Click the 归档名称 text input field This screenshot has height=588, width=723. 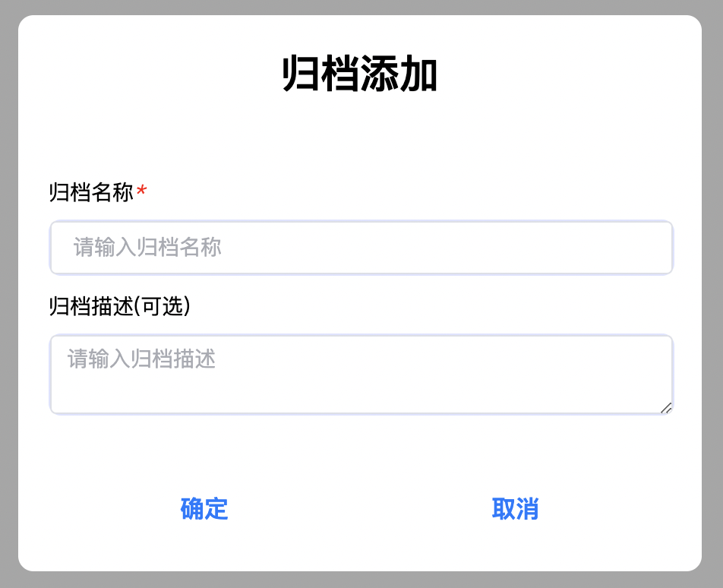tap(361, 248)
